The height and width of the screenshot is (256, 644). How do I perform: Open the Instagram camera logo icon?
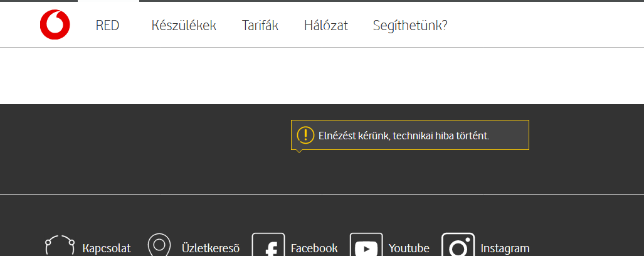(x=458, y=247)
